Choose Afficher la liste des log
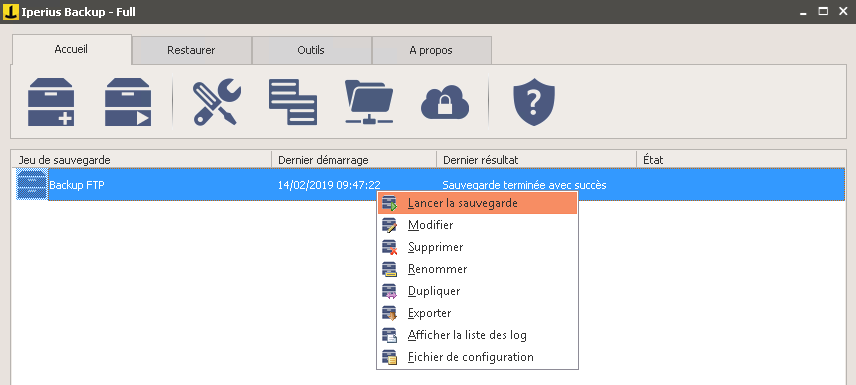The width and height of the screenshot is (856, 385). pyautogui.click(x=478, y=335)
